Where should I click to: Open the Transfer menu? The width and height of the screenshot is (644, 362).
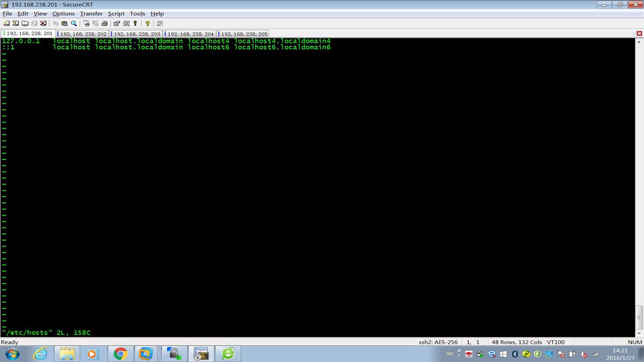(91, 14)
